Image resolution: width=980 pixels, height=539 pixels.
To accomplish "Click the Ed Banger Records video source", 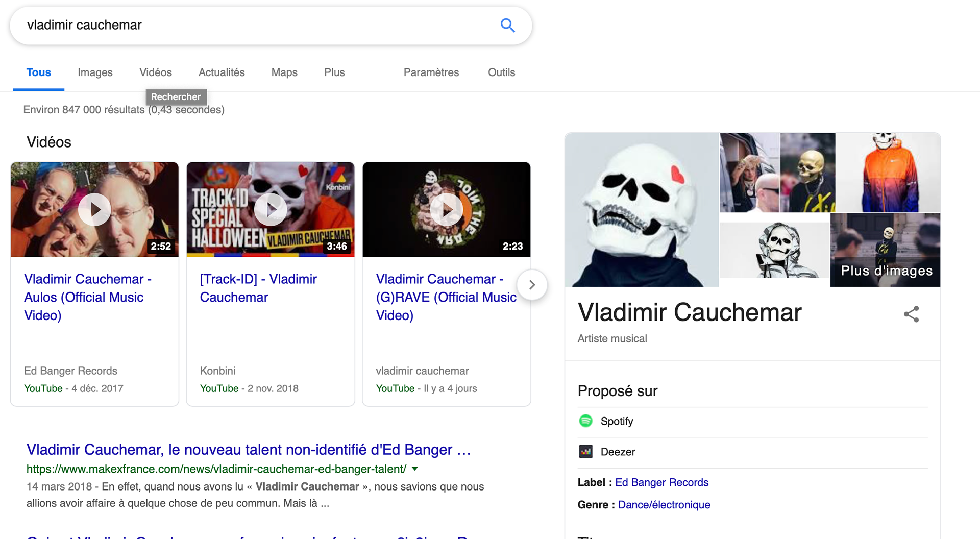I will 70,371.
